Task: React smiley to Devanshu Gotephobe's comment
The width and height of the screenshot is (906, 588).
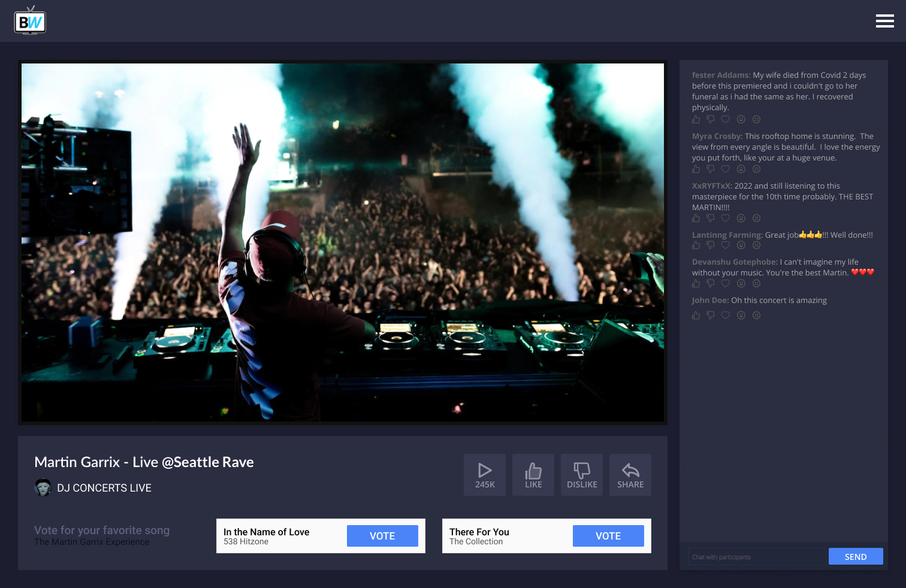Action: click(741, 283)
